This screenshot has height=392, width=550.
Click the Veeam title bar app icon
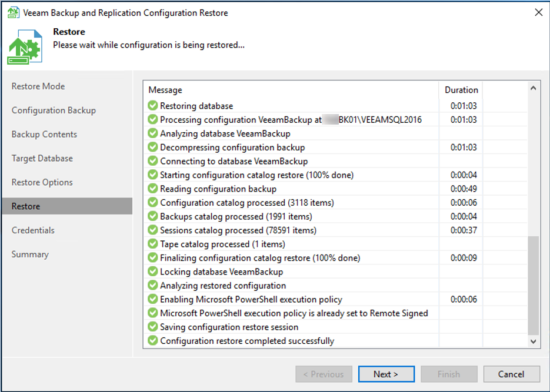click(x=14, y=12)
